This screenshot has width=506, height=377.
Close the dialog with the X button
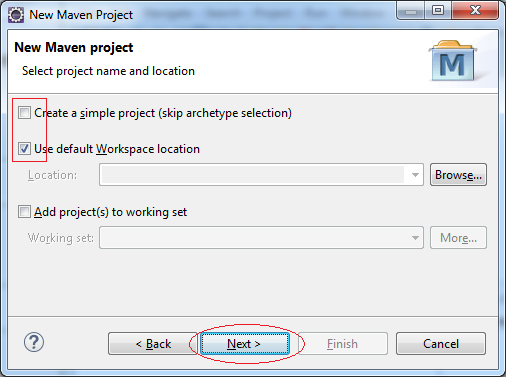[475, 11]
